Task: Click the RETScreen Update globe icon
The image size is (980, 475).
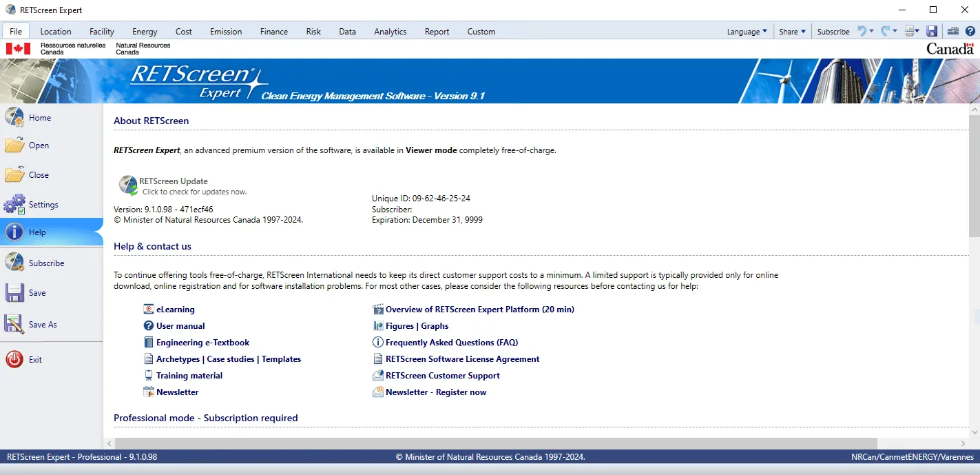Action: [128, 185]
